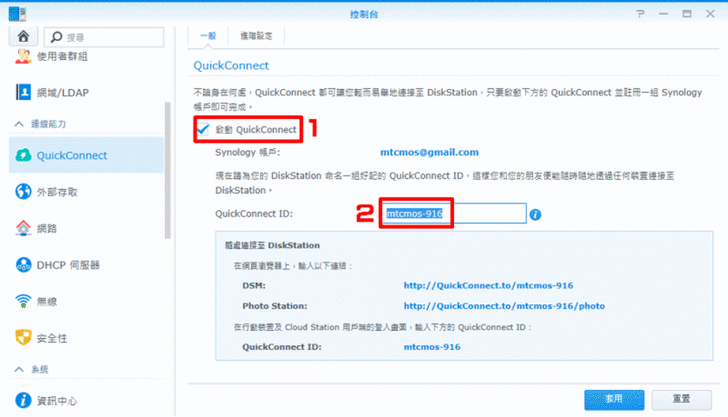The image size is (728, 417).
Task: Toggle the 啟動 QuickConnect checkbox
Action: (x=203, y=129)
